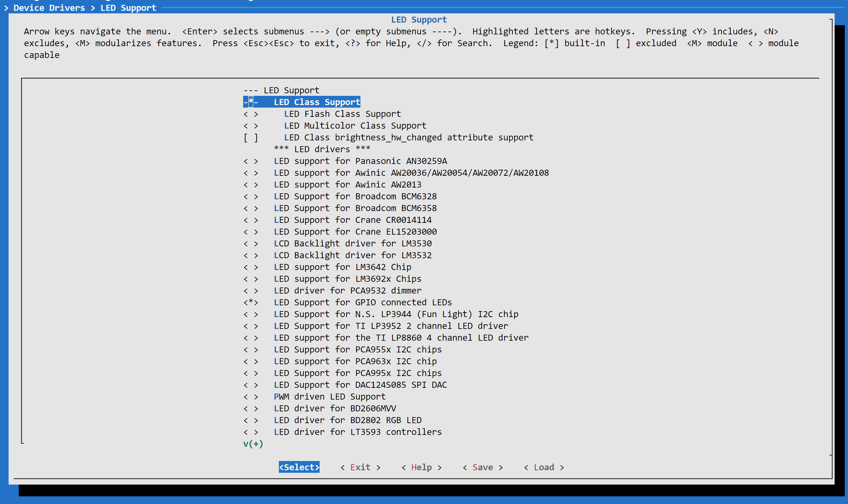Select LED driver for BD2802 RGB LED
848x504 pixels.
(x=347, y=421)
